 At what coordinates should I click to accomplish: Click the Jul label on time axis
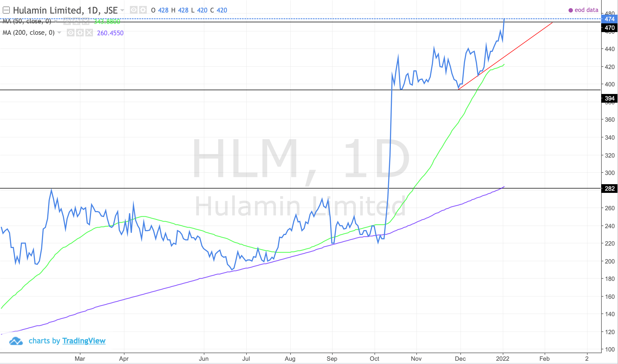[x=246, y=359]
